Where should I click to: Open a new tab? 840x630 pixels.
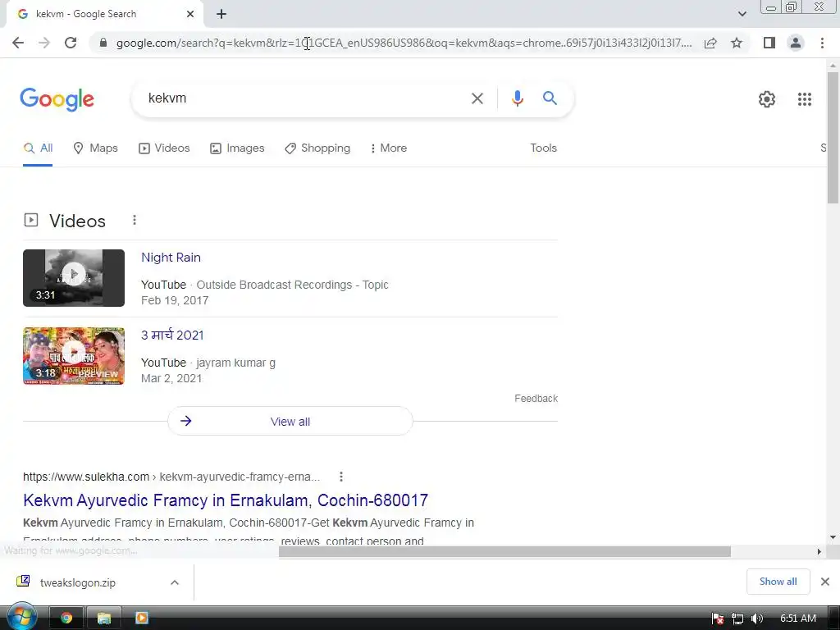pyautogui.click(x=221, y=15)
